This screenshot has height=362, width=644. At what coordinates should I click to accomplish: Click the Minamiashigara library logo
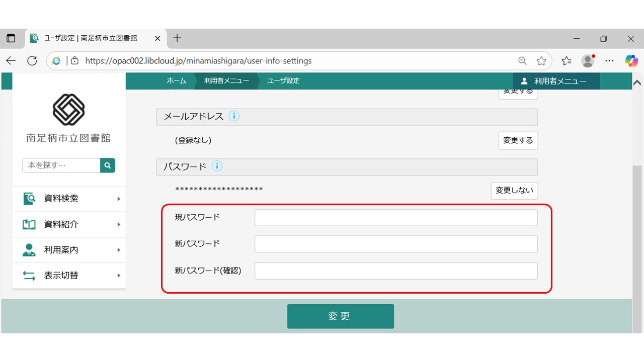tap(69, 110)
